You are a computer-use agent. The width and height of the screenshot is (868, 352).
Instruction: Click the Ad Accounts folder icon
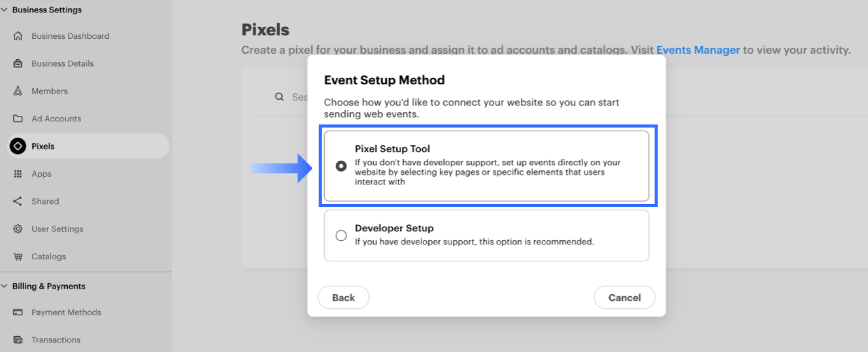point(18,119)
